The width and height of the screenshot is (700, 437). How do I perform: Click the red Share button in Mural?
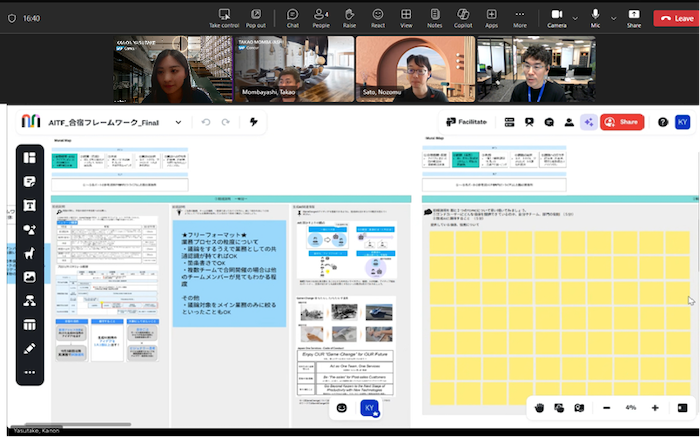(x=622, y=122)
